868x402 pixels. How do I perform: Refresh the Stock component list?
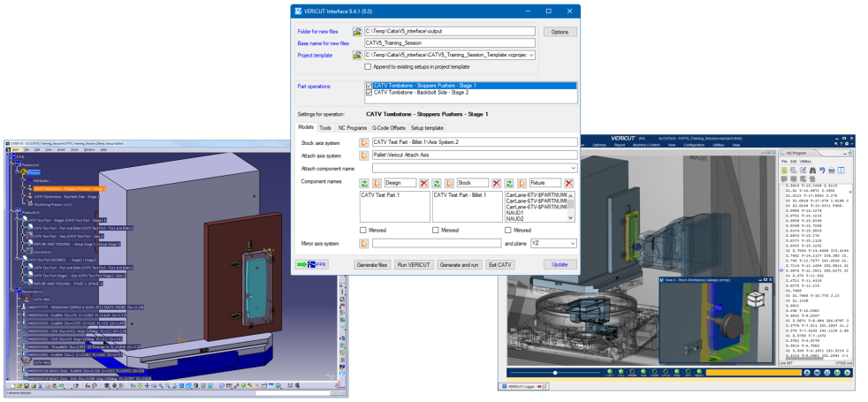click(x=437, y=183)
